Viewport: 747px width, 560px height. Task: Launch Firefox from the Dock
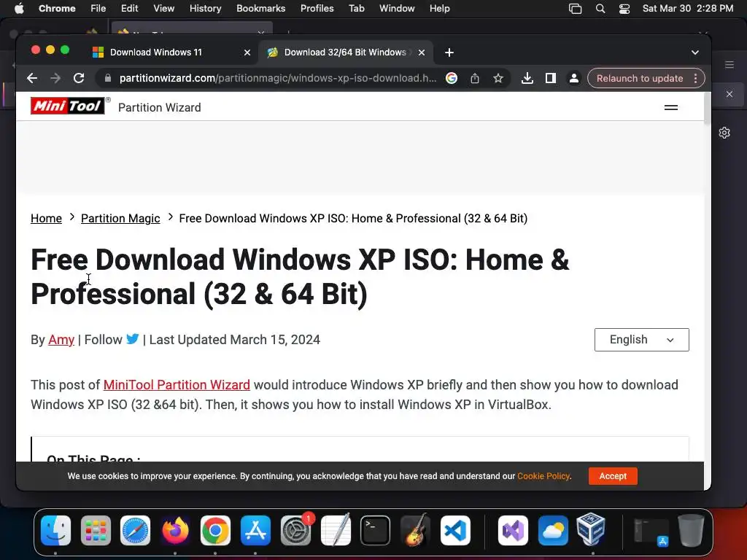(175, 530)
